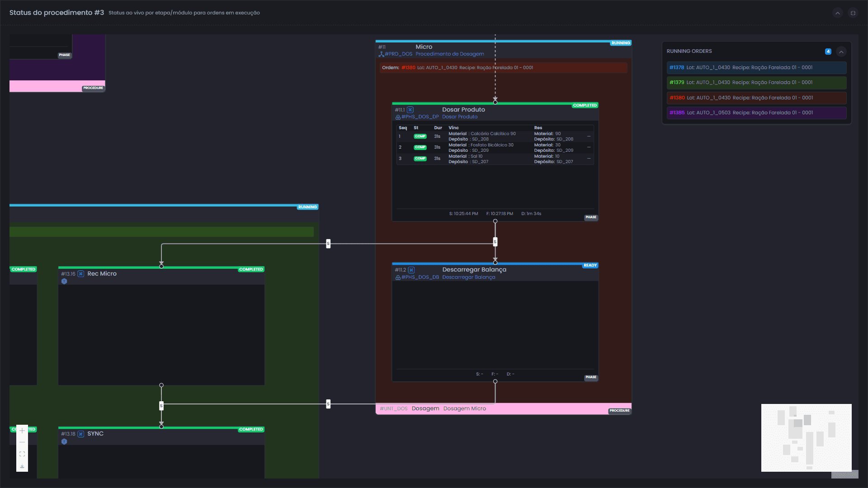
Task: Click the PROCEDURE tag on Dosagem footer
Action: click(x=619, y=411)
